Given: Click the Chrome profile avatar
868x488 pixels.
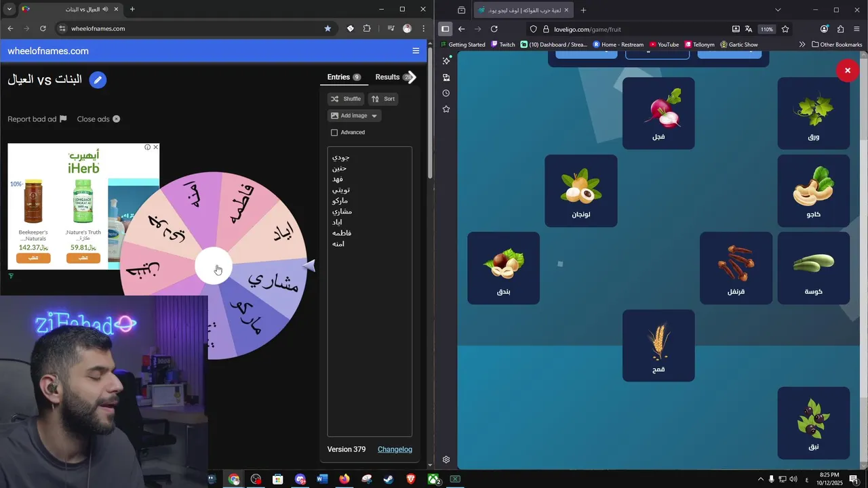Looking at the screenshot, I should (x=407, y=28).
